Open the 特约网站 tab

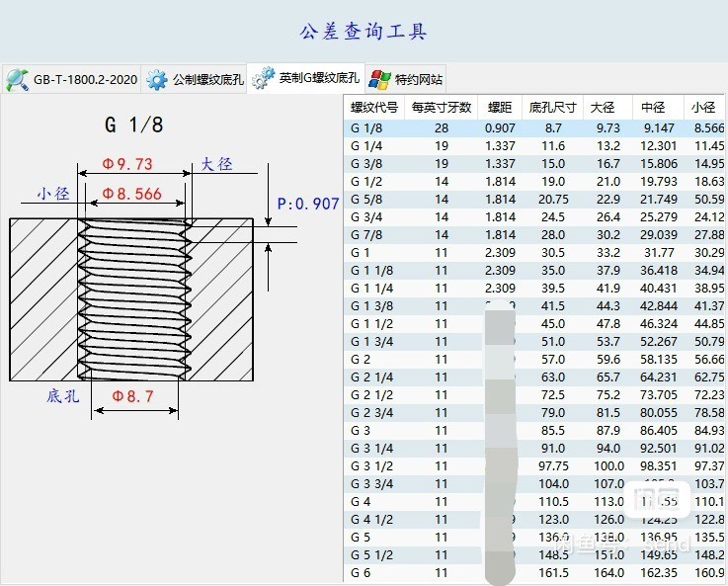tap(406, 79)
